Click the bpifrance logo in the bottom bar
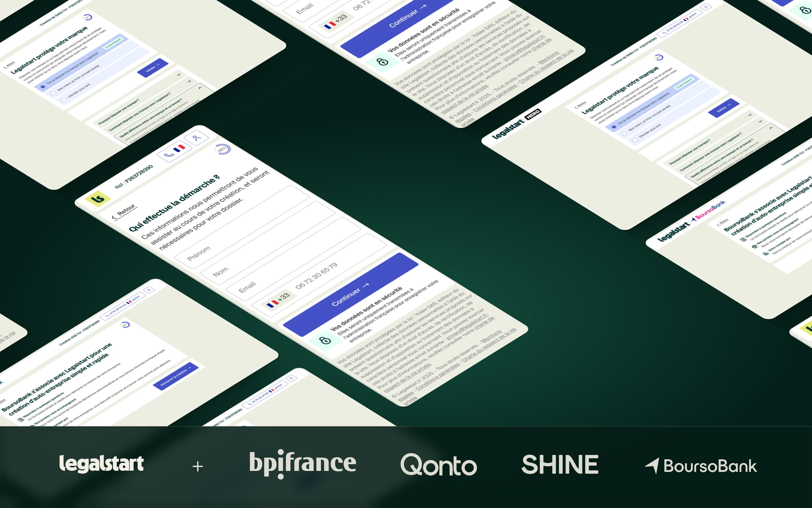812x508 pixels. (x=302, y=464)
